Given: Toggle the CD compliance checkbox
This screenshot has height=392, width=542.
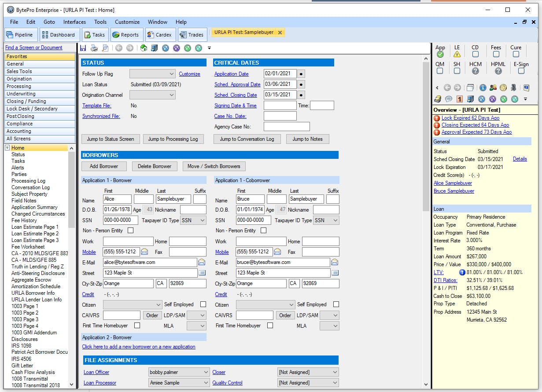Looking at the screenshot, I should coord(475,54).
